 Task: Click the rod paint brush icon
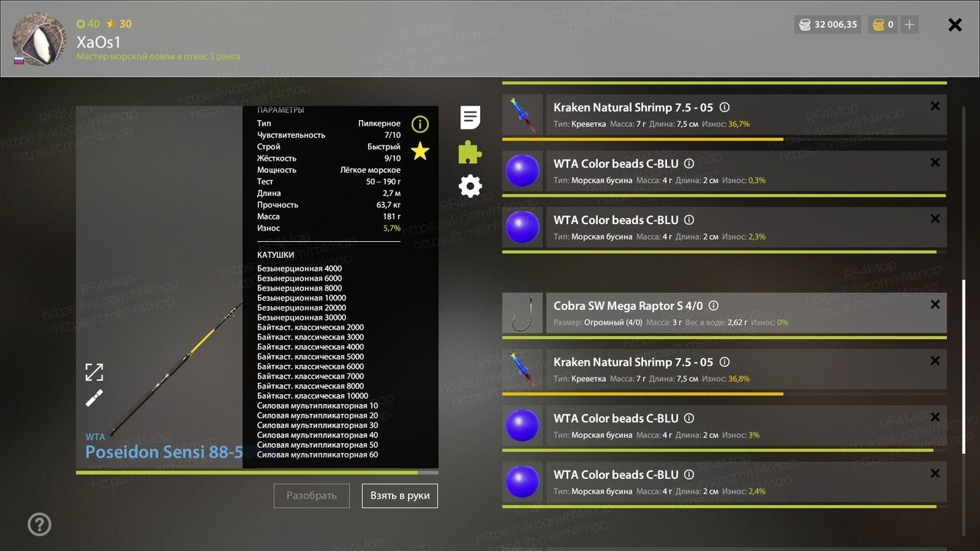point(94,398)
